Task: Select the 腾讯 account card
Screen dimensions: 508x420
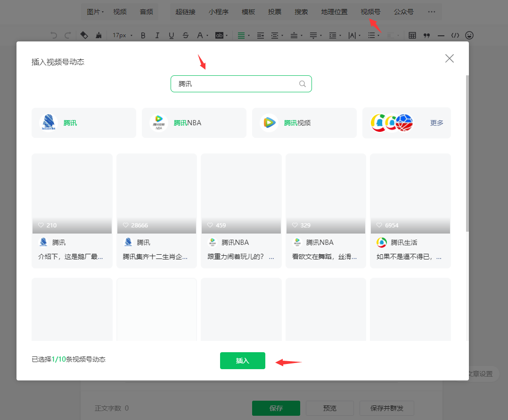Action: [84, 123]
